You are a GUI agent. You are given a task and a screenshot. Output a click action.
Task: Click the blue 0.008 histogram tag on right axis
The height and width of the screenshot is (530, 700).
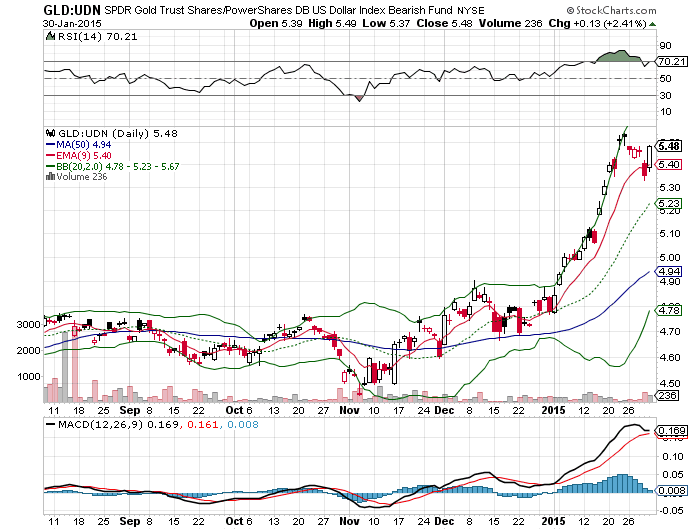671,491
